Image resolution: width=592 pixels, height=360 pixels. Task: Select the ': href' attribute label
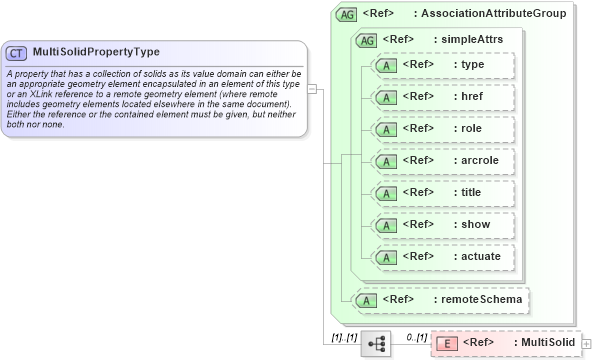tap(468, 96)
